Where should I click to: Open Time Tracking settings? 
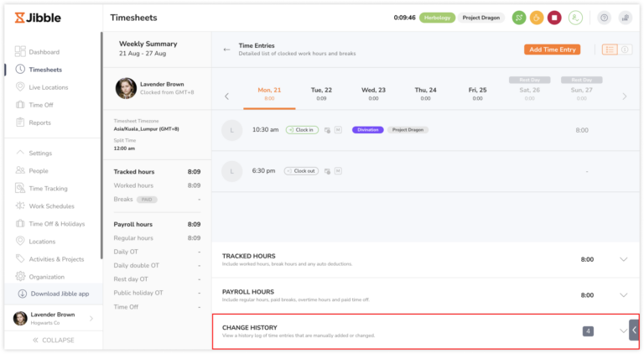pyautogui.click(x=48, y=188)
